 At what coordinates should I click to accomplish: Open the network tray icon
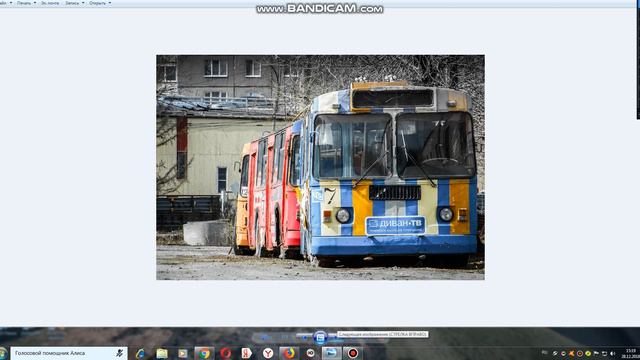click(x=604, y=353)
